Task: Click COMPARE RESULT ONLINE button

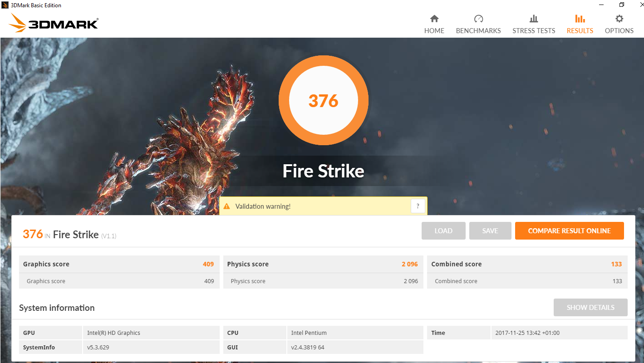Action: pos(569,231)
